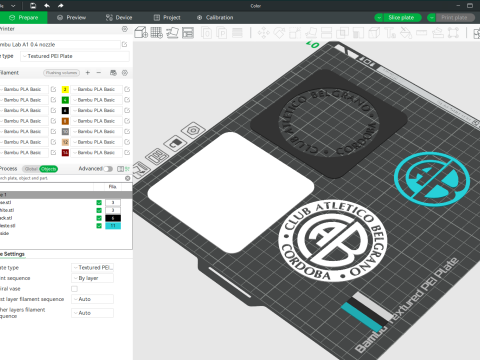This screenshot has height=360, width=480.
Task: Open first layer filament sequence dropdown
Action: (x=92, y=299)
